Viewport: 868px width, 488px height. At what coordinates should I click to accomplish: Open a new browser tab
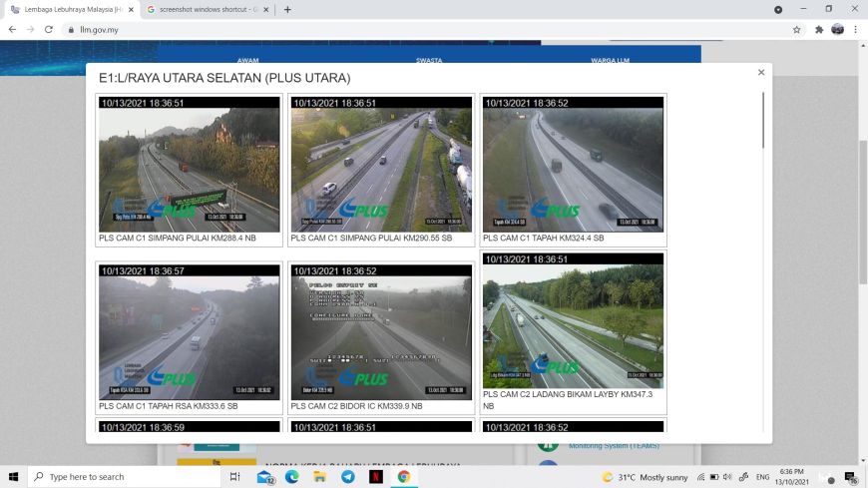pyautogui.click(x=287, y=9)
